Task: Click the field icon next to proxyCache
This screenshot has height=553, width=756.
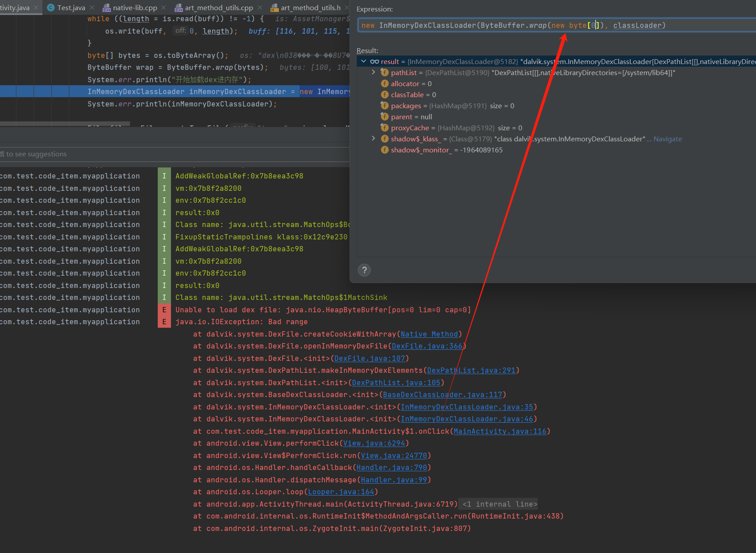Action: tap(385, 128)
